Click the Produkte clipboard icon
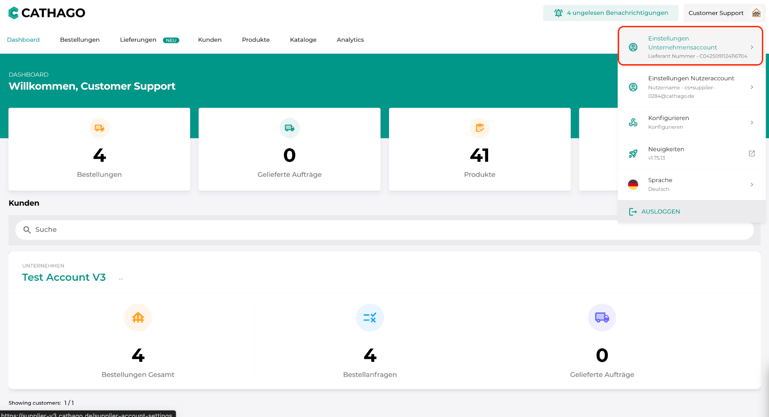The width and height of the screenshot is (769, 417). [479, 128]
